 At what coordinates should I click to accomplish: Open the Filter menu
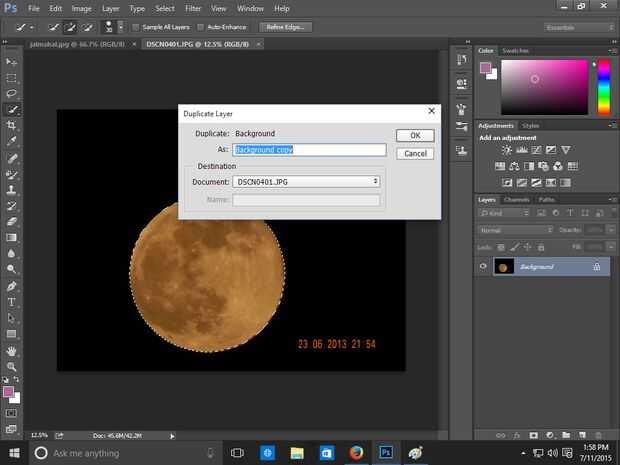click(191, 8)
